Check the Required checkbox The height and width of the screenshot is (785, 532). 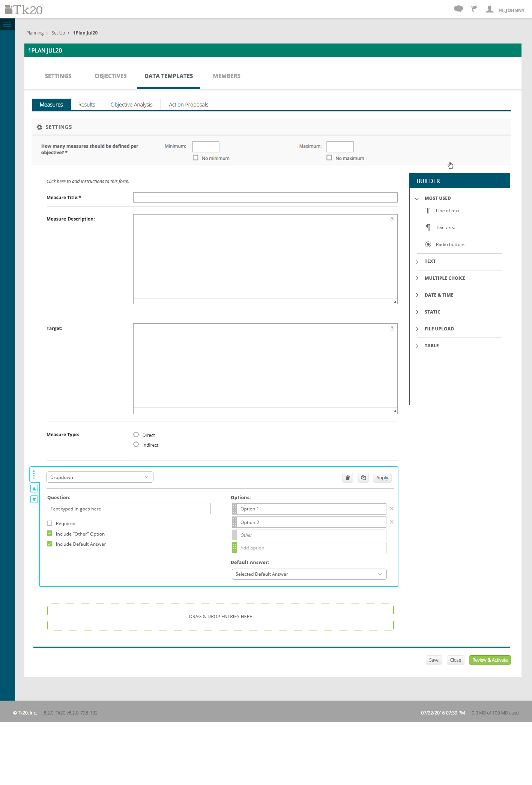pyautogui.click(x=50, y=523)
